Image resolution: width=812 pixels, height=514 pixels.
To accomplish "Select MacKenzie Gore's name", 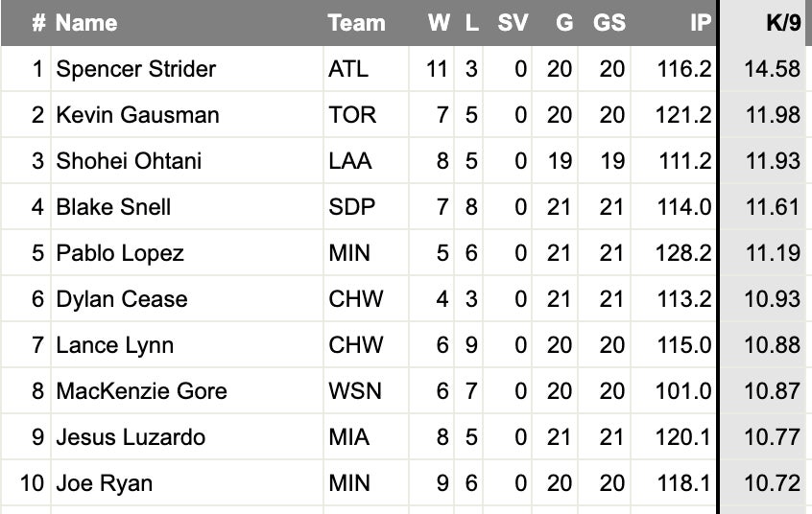I will click(141, 391).
